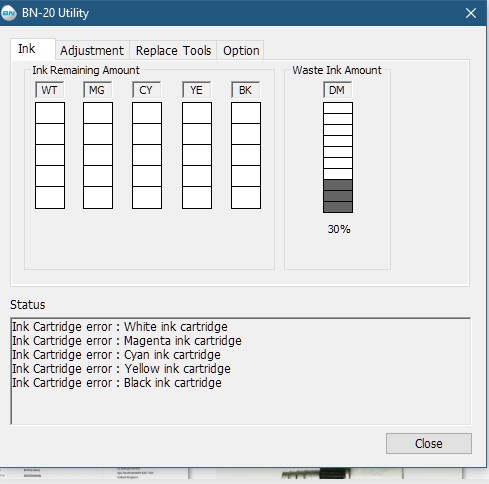Click the magenta ink level gauge

[x=98, y=155]
